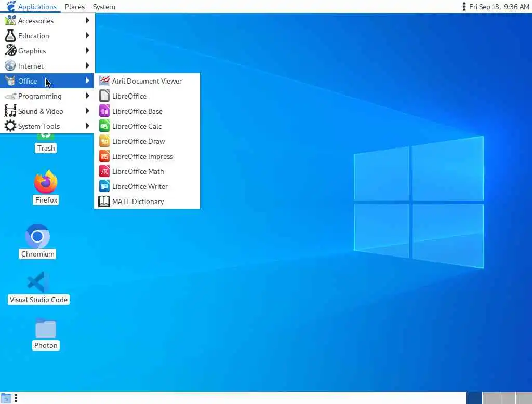Click the MATE Dictionary book icon
Image resolution: width=532 pixels, height=404 pixels.
coord(104,201)
